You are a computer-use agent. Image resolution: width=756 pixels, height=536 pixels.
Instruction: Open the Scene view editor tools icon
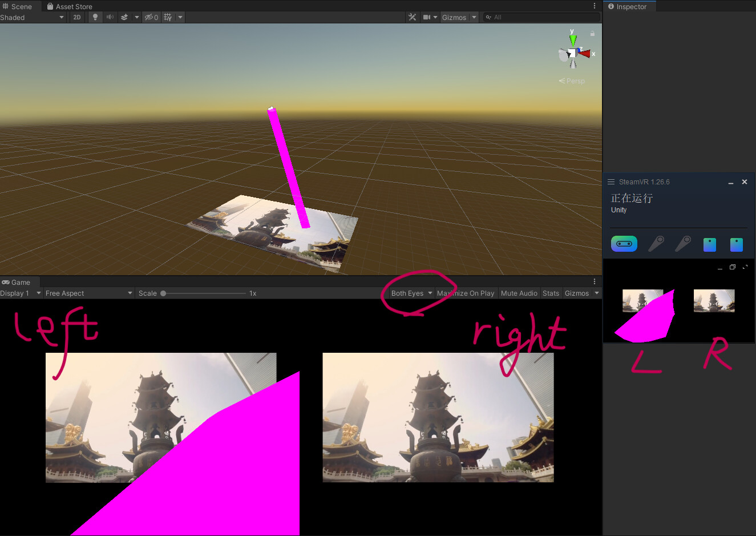(x=412, y=17)
